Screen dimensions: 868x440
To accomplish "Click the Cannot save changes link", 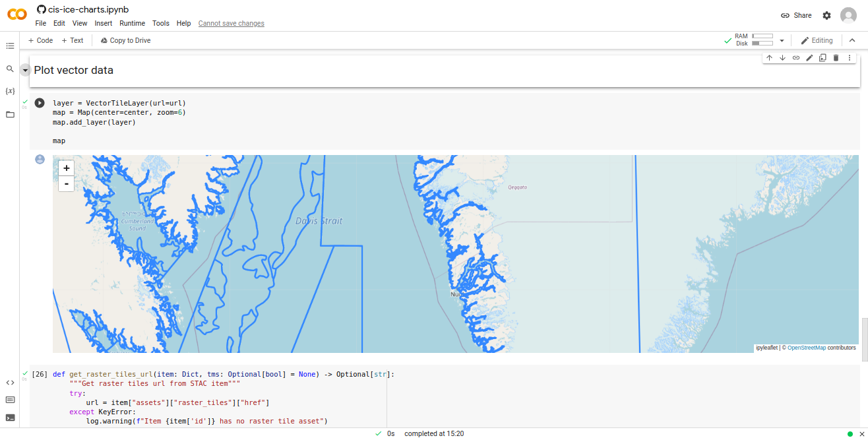I will coord(231,23).
